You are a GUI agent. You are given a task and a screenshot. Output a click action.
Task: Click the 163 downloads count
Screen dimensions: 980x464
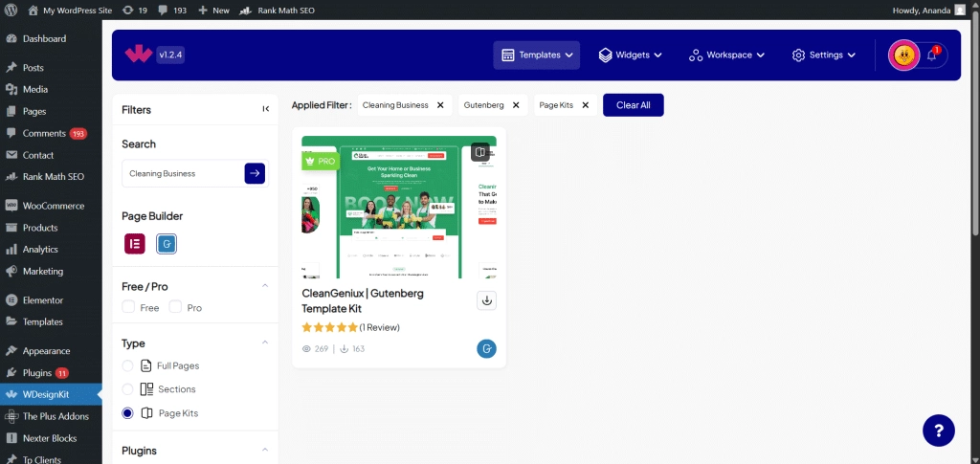[x=352, y=348]
